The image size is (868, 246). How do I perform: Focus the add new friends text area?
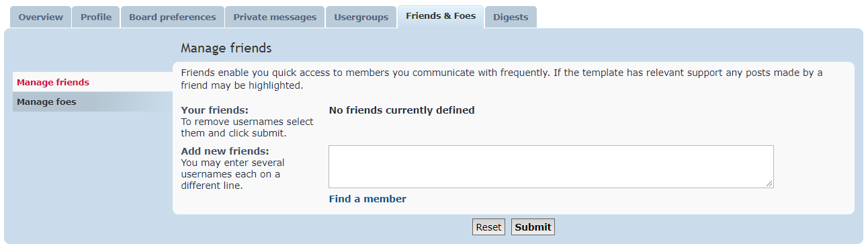click(551, 167)
